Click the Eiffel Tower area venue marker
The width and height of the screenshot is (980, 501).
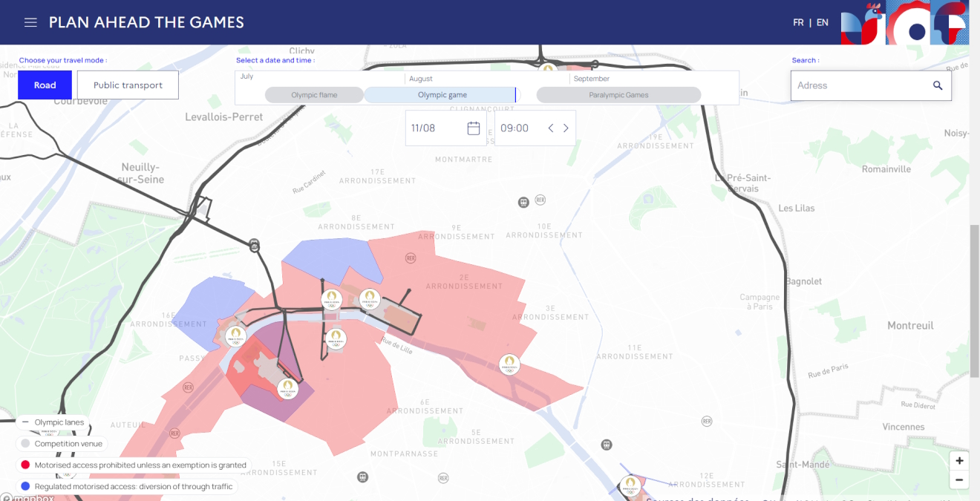pyautogui.click(x=288, y=388)
